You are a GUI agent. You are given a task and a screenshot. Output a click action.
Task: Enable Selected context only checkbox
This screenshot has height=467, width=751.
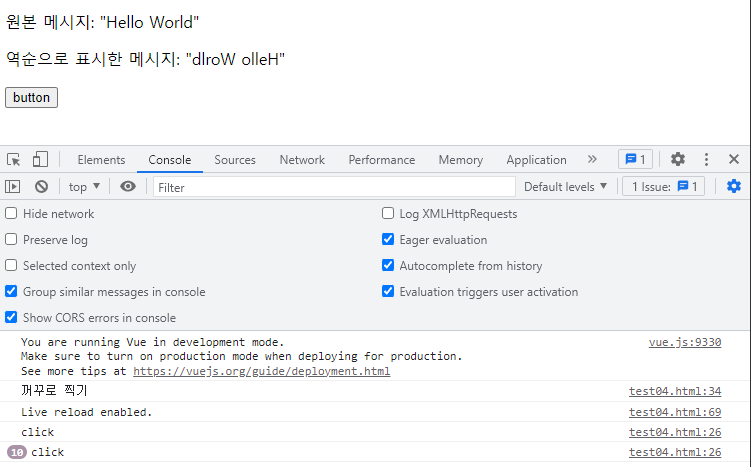[11, 265]
